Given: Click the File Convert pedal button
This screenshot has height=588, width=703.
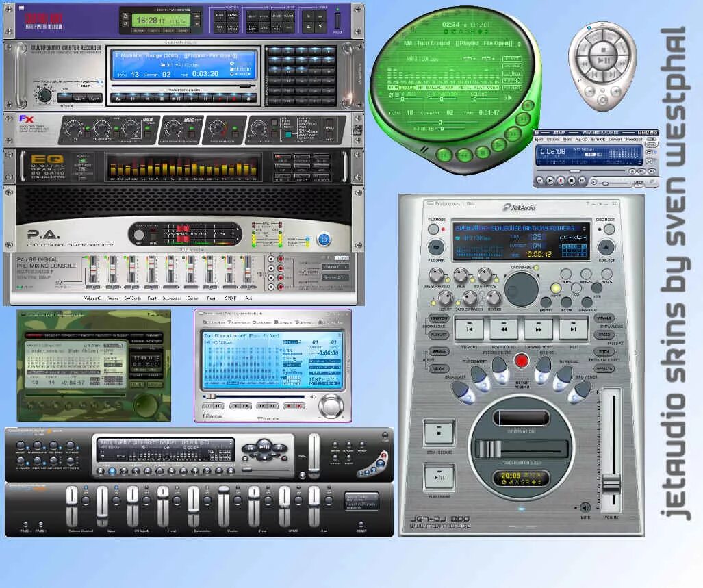Looking at the screenshot, I should (479, 378).
